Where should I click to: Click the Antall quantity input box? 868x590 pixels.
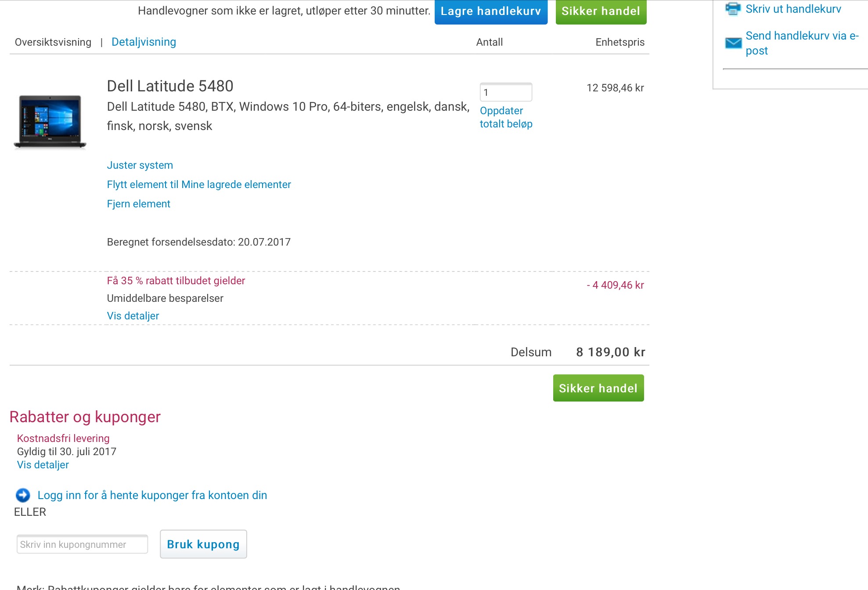[x=506, y=92]
